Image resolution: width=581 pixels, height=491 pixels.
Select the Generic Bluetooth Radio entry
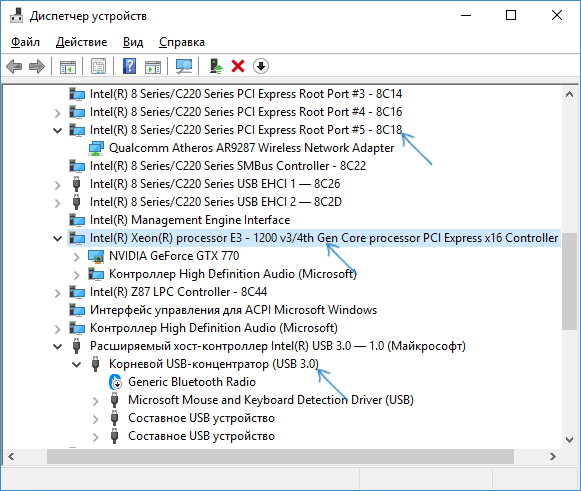point(192,382)
